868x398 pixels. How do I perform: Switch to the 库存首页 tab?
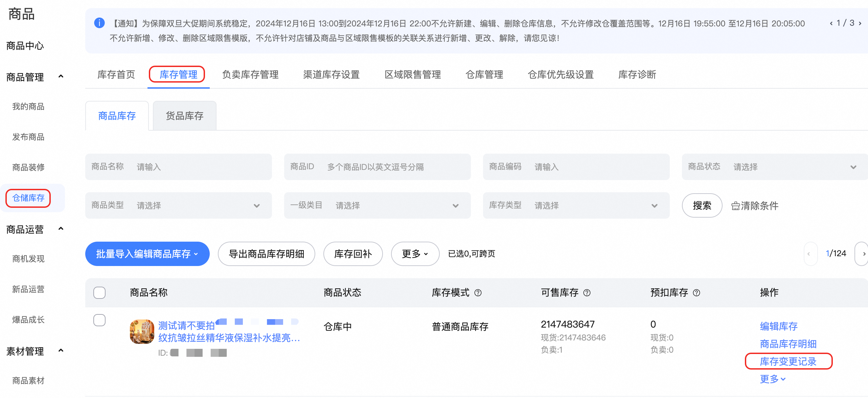point(116,74)
